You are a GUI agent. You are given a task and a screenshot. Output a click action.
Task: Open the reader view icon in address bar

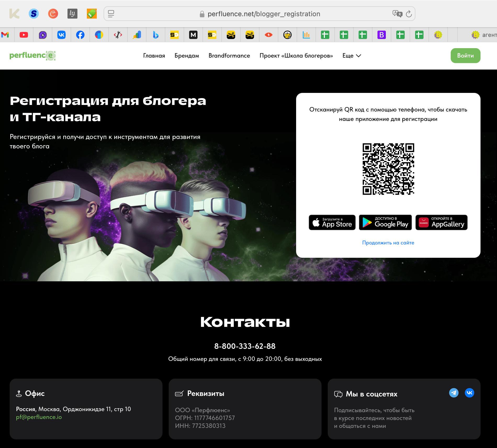(x=111, y=14)
